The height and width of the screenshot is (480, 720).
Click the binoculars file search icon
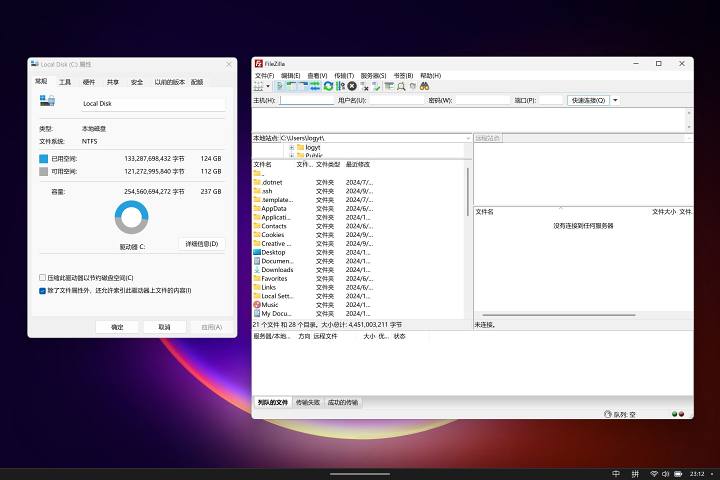(424, 87)
